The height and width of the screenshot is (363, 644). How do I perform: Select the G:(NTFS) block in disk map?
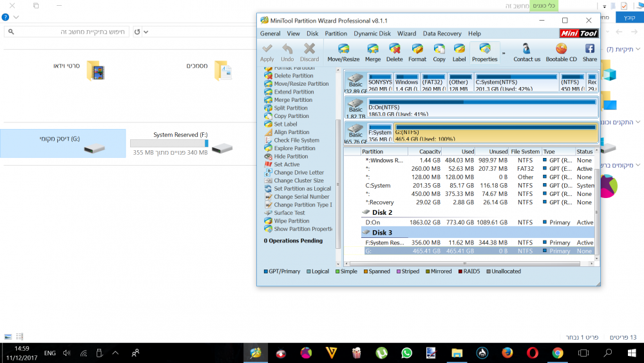495,132
